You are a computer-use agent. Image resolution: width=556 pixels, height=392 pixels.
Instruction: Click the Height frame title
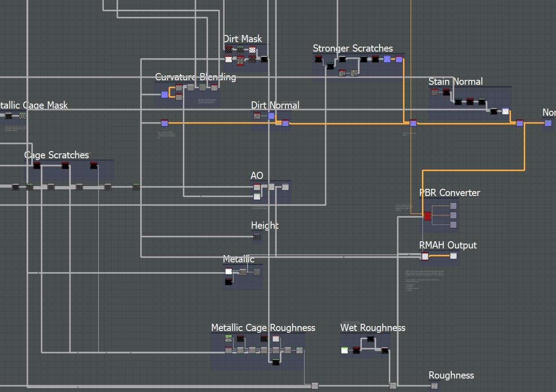[x=265, y=226]
